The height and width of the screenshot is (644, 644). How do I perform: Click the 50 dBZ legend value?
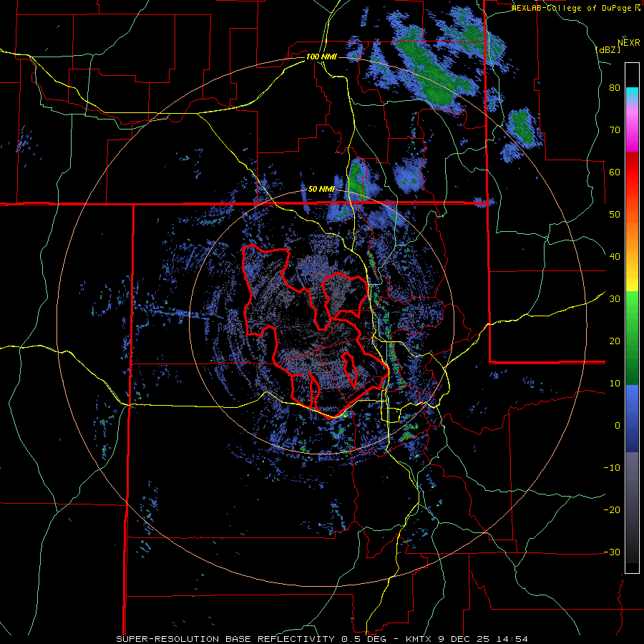[615, 215]
